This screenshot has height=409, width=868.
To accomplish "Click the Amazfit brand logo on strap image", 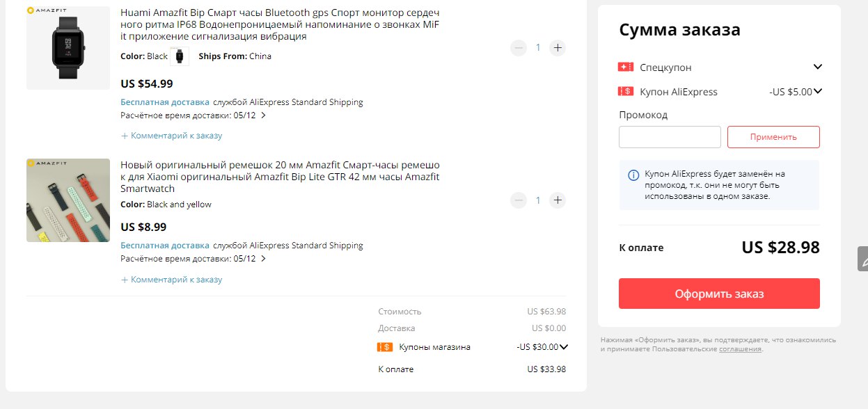I will (46, 163).
